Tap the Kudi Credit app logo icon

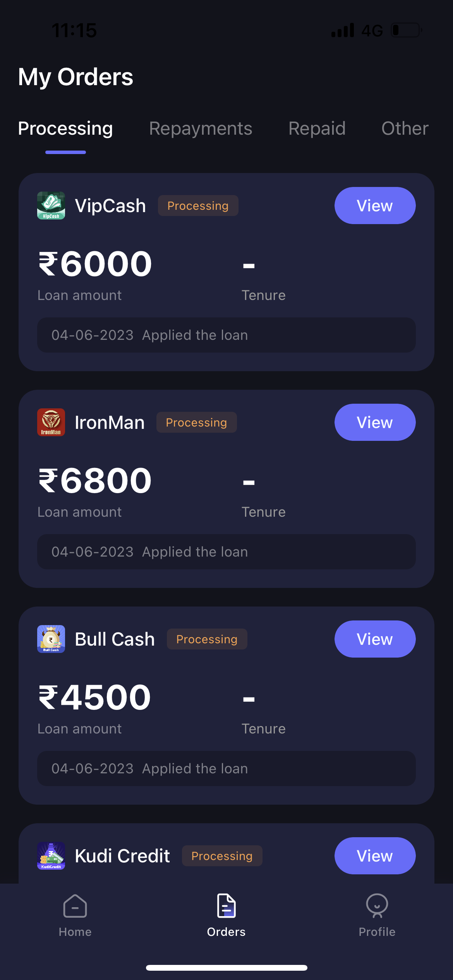(51, 856)
